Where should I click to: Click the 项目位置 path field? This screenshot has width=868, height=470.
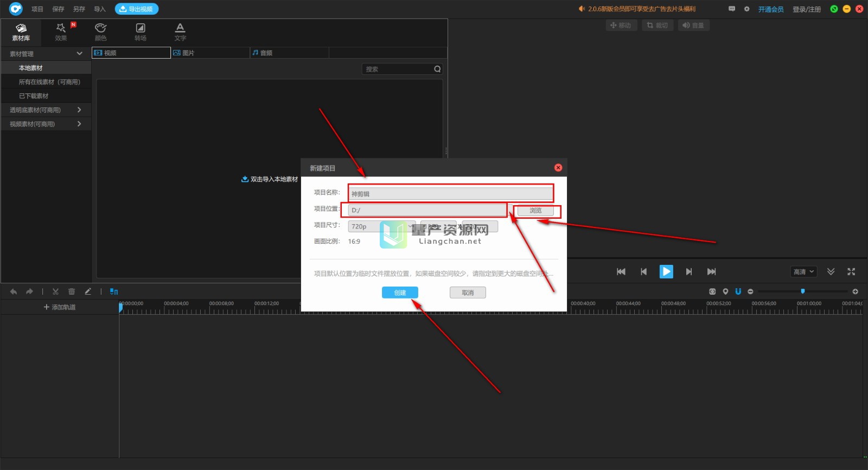(427, 210)
